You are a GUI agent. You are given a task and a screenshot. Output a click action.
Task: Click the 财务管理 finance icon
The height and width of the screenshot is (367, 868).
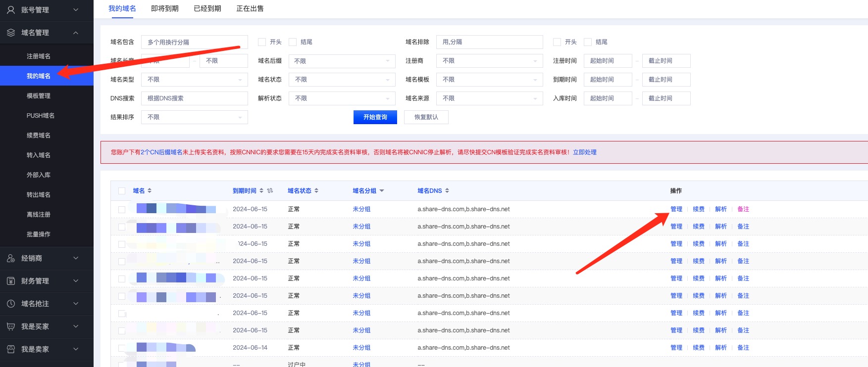pos(11,281)
